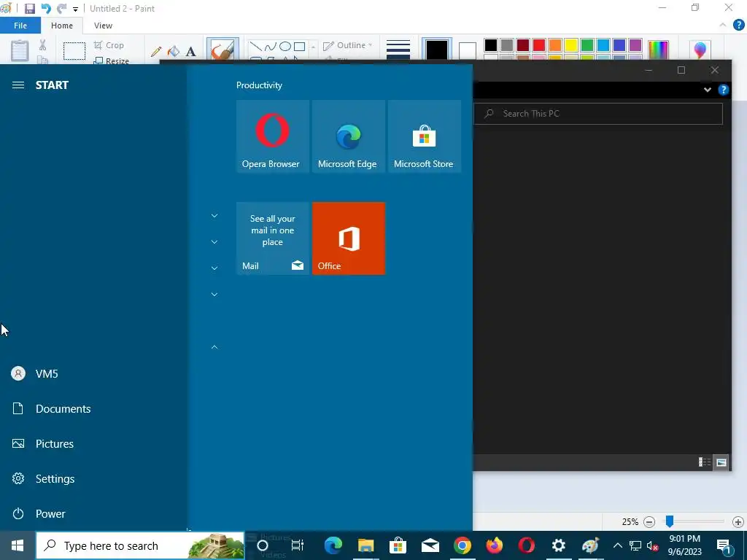Click Paint zoom out minus button
747x560 pixels.
(649, 522)
